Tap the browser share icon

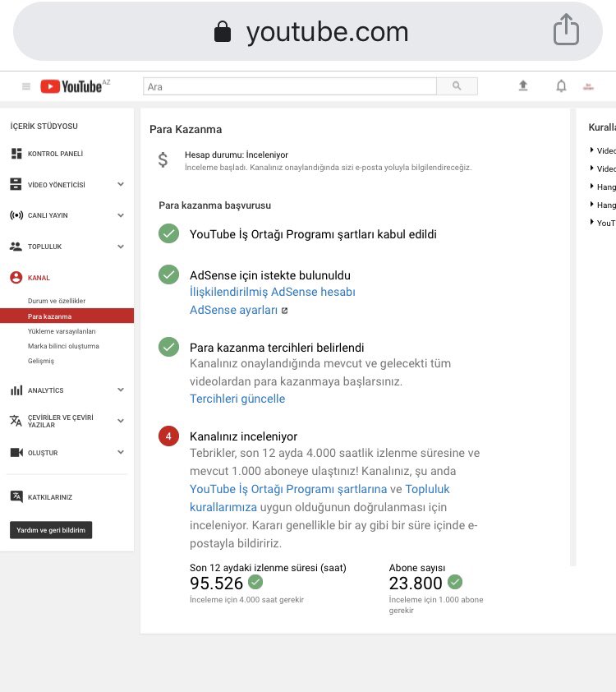coord(566,30)
